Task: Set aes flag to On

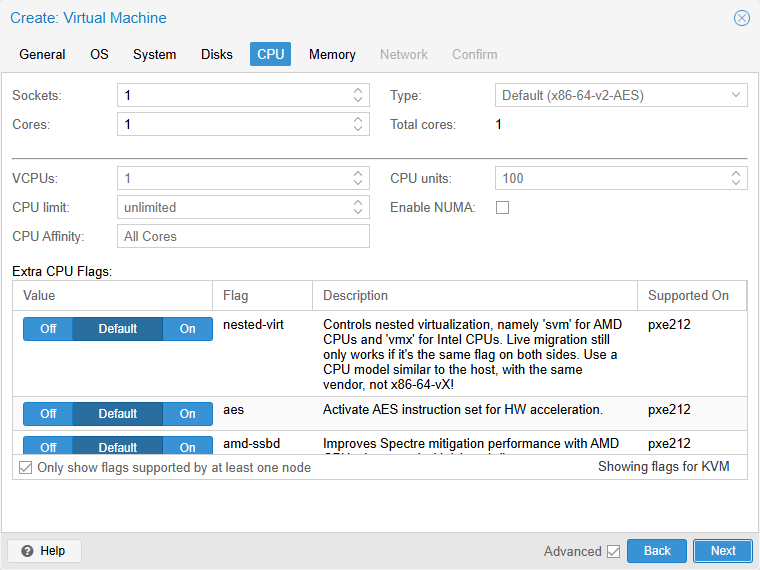Action: (x=188, y=413)
